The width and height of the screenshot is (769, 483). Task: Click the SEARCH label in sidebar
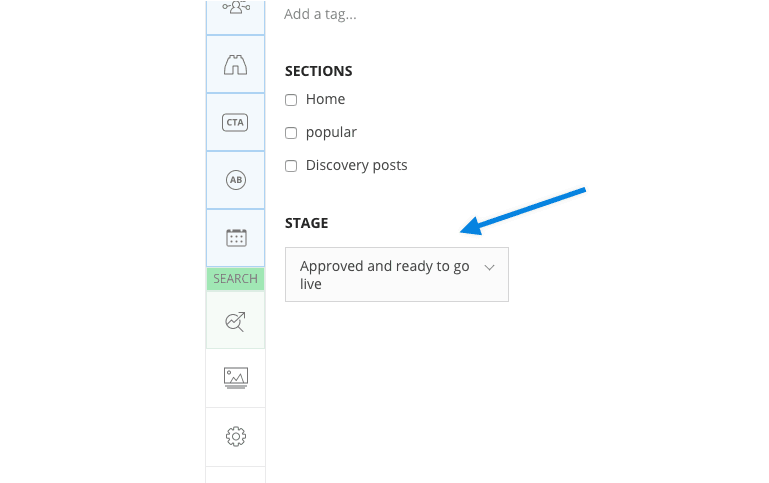236,279
